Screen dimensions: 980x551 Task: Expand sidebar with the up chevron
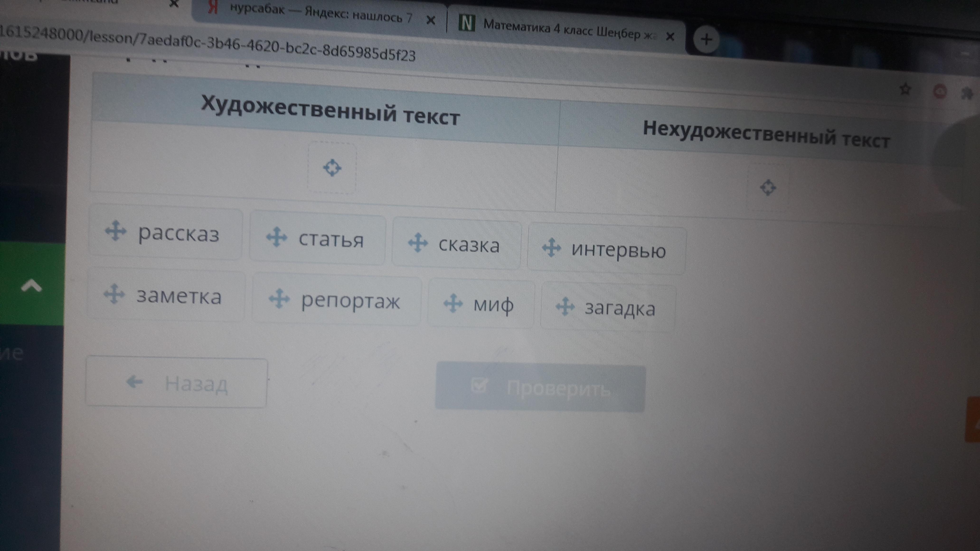pyautogui.click(x=32, y=285)
